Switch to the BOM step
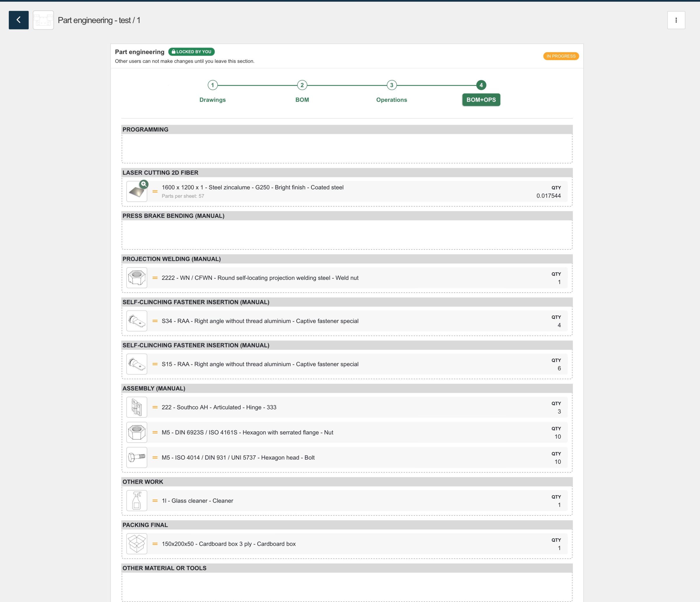Image resolution: width=700 pixels, height=602 pixels. point(302,85)
